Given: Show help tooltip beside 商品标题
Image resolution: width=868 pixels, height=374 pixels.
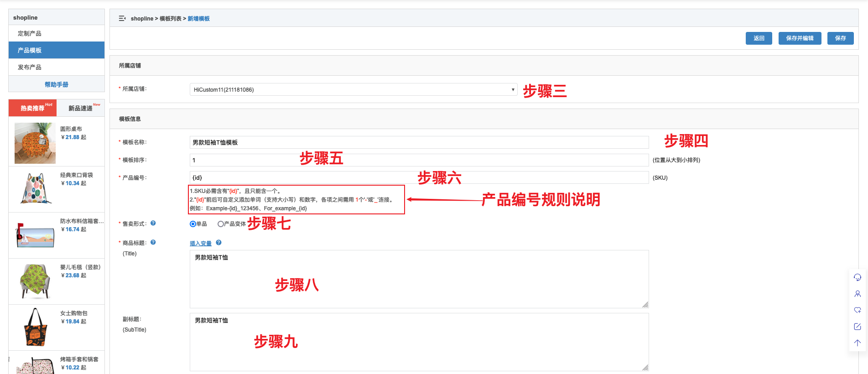Looking at the screenshot, I should (153, 243).
